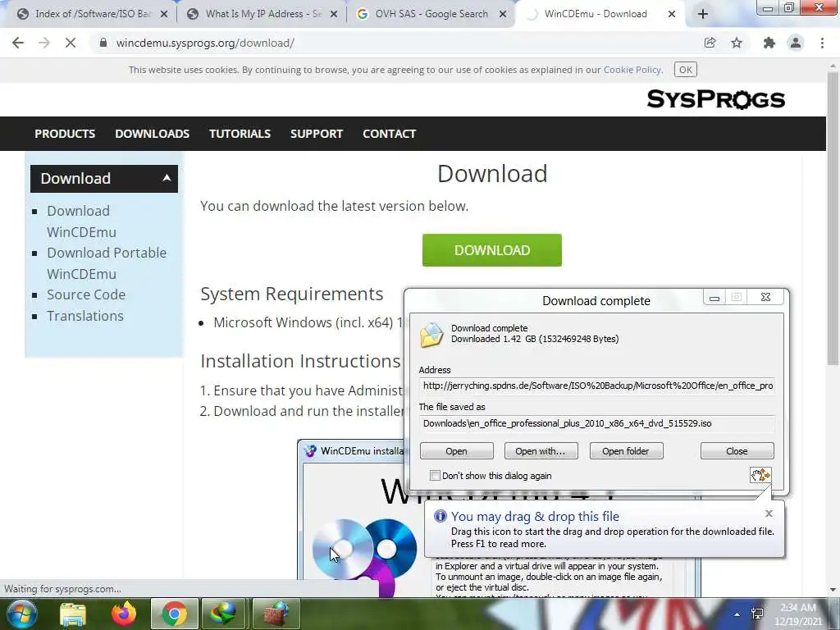Minimize the Download complete dialog
Image resolution: width=840 pixels, height=630 pixels.
pyautogui.click(x=714, y=298)
